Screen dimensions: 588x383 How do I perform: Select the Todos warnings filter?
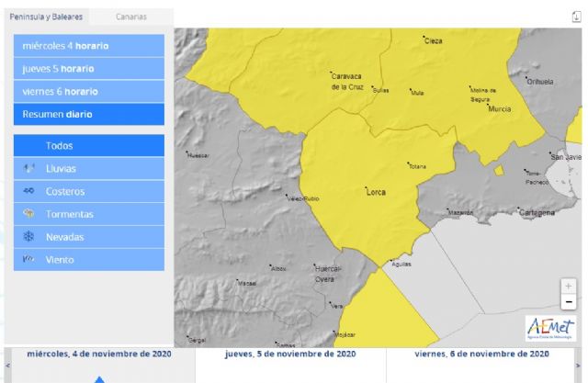(89, 145)
